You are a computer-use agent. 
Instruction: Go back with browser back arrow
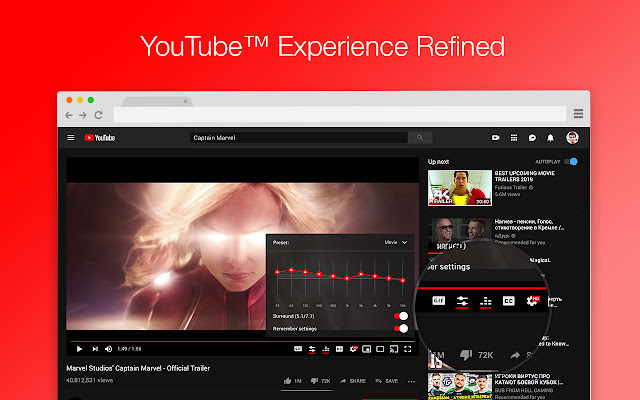point(69,115)
